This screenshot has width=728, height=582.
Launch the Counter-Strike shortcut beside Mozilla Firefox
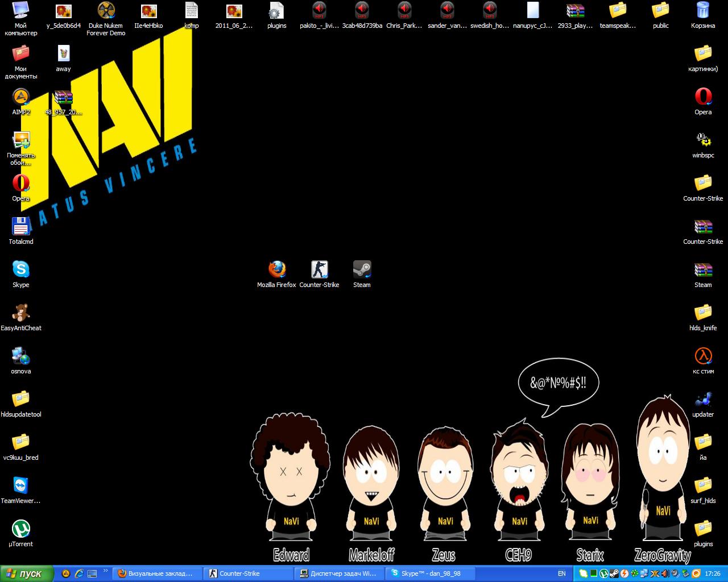[319, 275]
